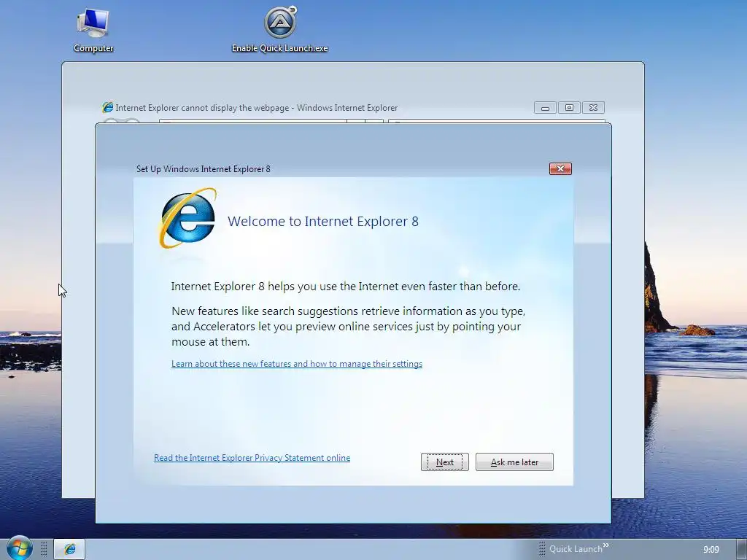Viewport: 747px width, 560px height.
Task: Open Learn about these new features link
Action: coord(297,364)
